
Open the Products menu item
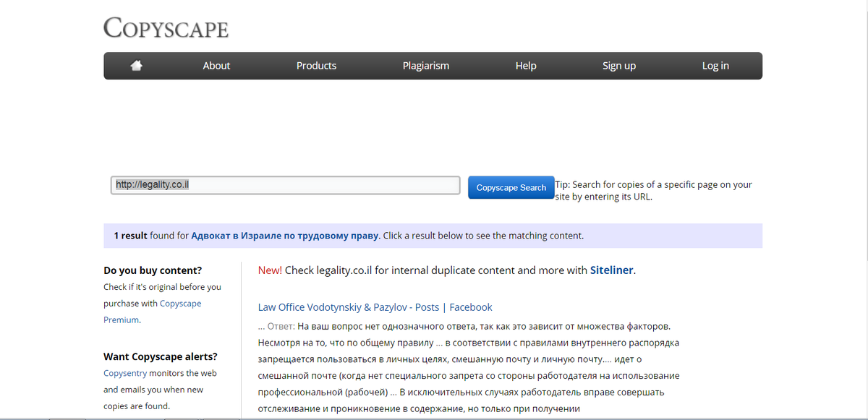[x=316, y=66]
